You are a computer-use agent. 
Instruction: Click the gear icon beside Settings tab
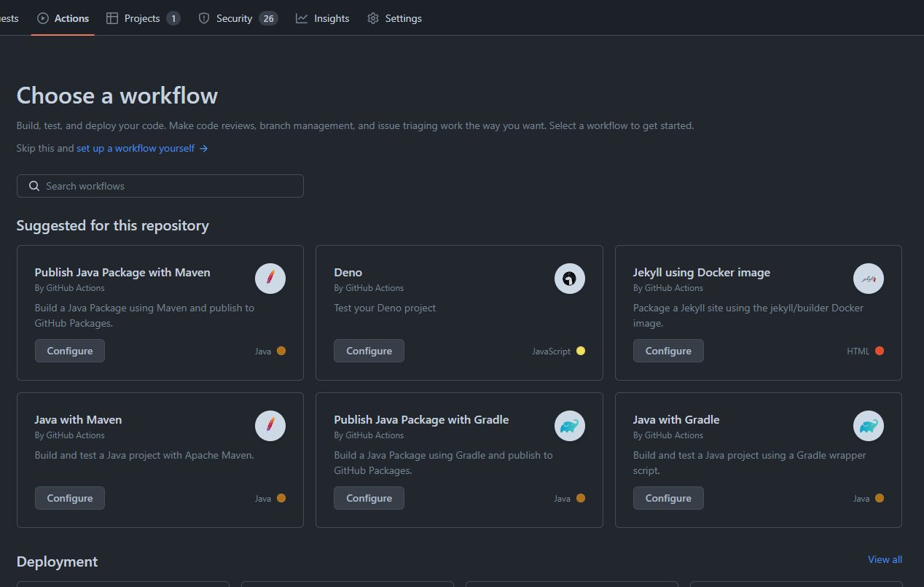[373, 18]
